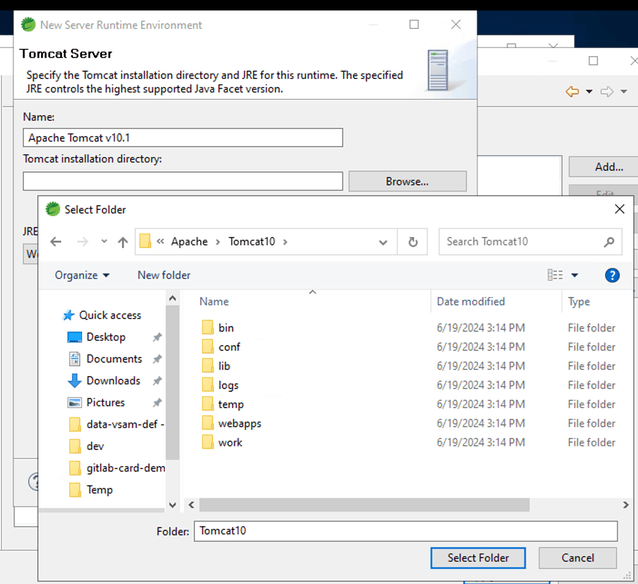638x584 pixels.
Task: Click the orange back arrow in Preferences window
Action: tap(572, 92)
